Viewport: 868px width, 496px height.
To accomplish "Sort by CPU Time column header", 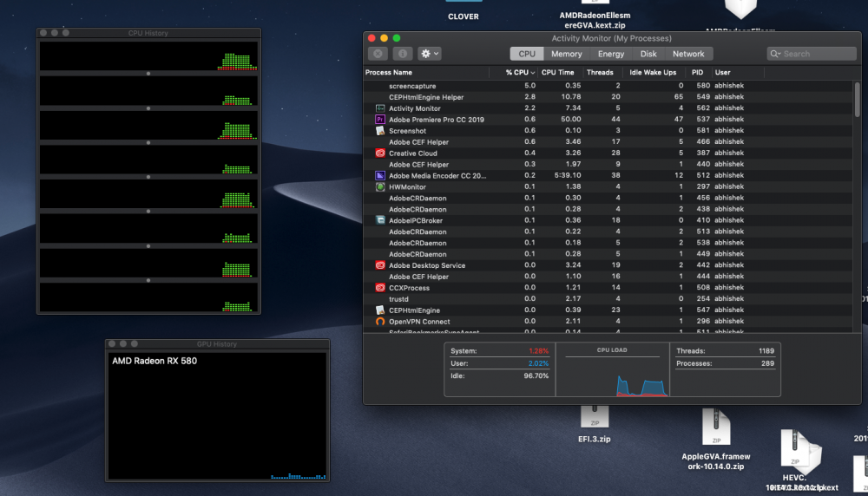I will (x=558, y=73).
